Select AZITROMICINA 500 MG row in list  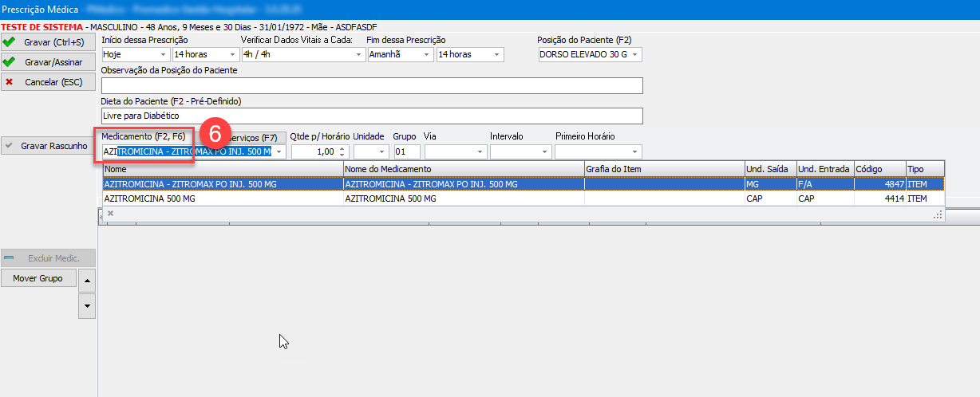point(223,198)
